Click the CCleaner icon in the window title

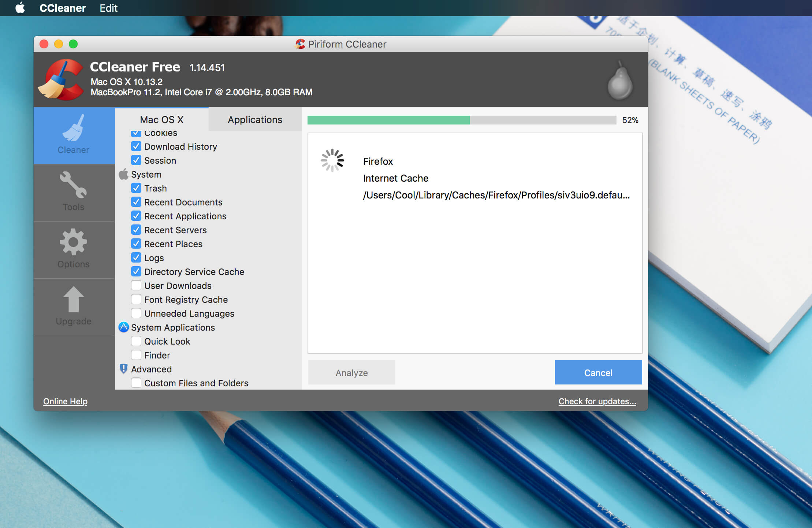pyautogui.click(x=300, y=44)
